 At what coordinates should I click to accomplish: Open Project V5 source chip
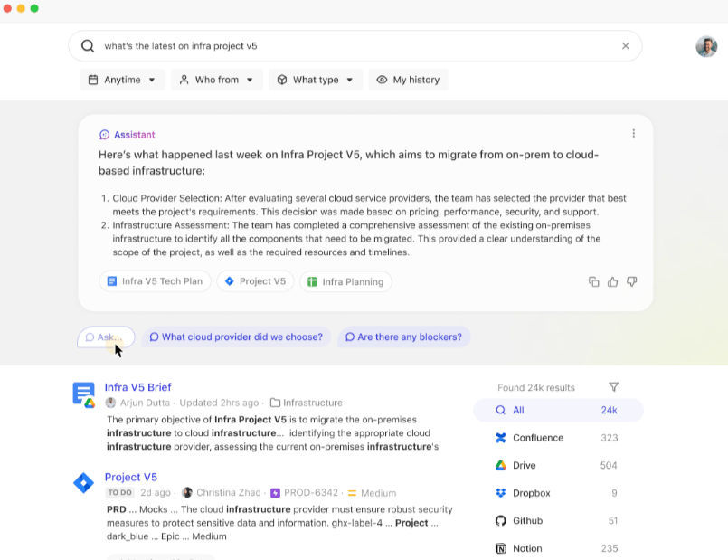[x=255, y=281]
